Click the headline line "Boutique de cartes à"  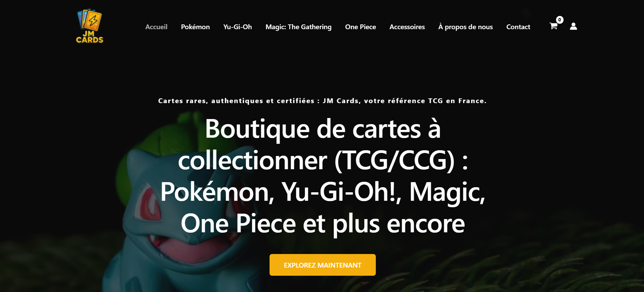[x=323, y=129]
